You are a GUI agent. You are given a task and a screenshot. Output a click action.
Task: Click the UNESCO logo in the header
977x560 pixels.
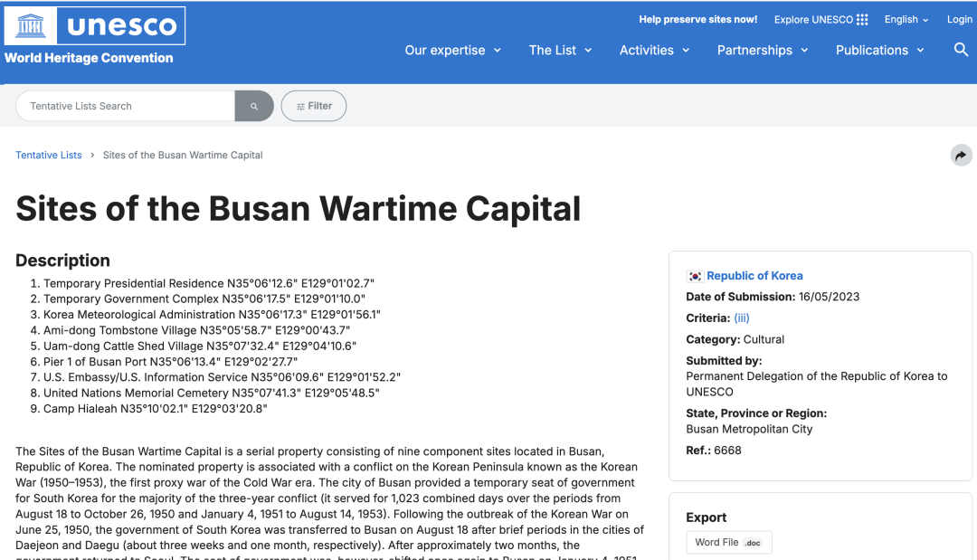coord(95,26)
